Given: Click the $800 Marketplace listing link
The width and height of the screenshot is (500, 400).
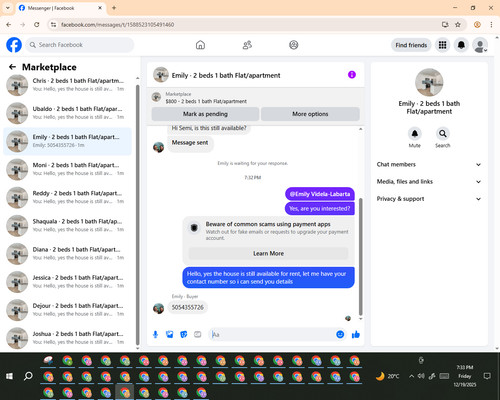Looking at the screenshot, I should coord(206,101).
